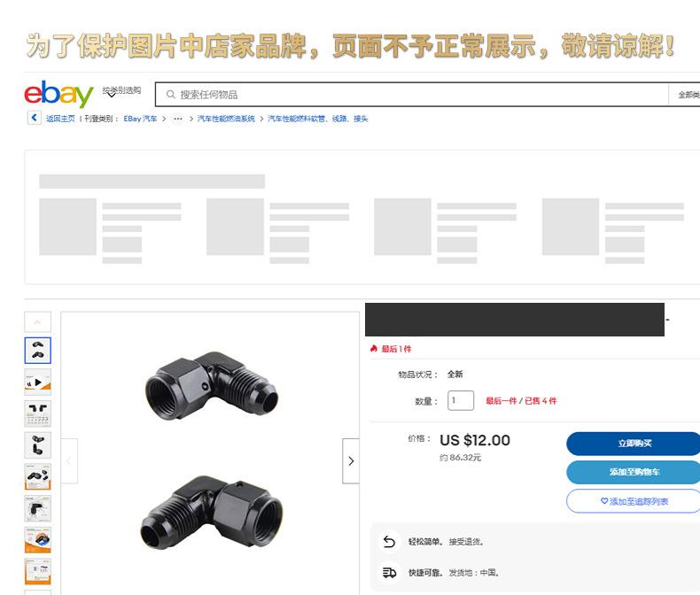This screenshot has height=595, width=700.
Task: Click the fast-shipping truck icon
Action: 389,573
